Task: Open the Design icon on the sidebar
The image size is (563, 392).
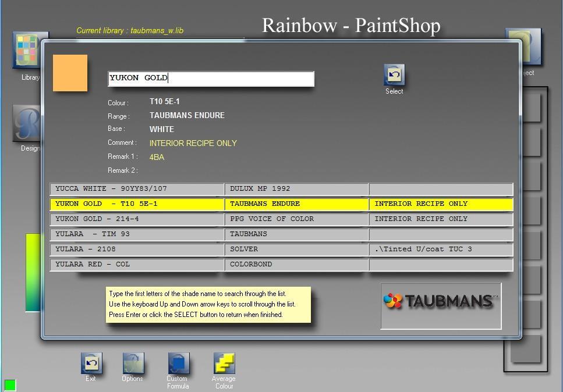Action: coord(27,123)
